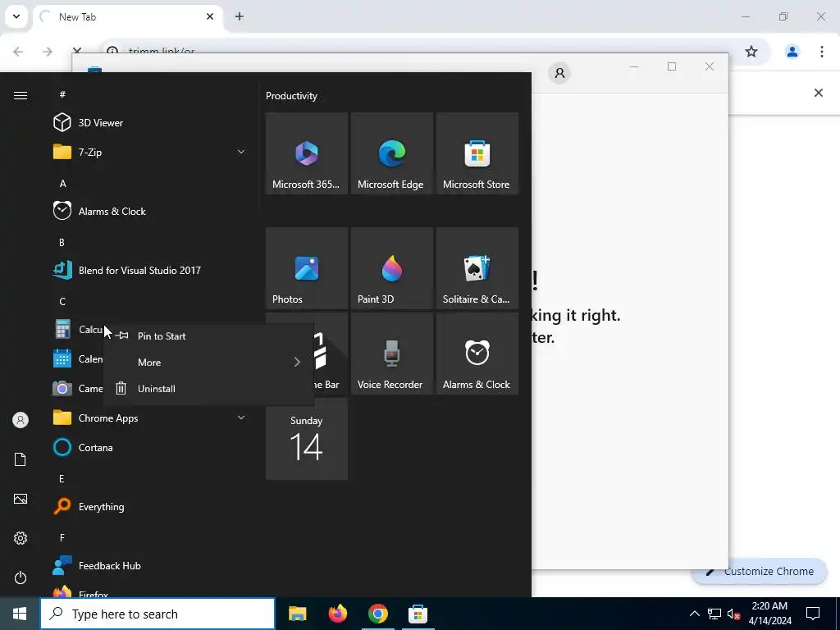The height and width of the screenshot is (630, 840).
Task: Open the Alarms & Clock tile
Action: click(477, 354)
